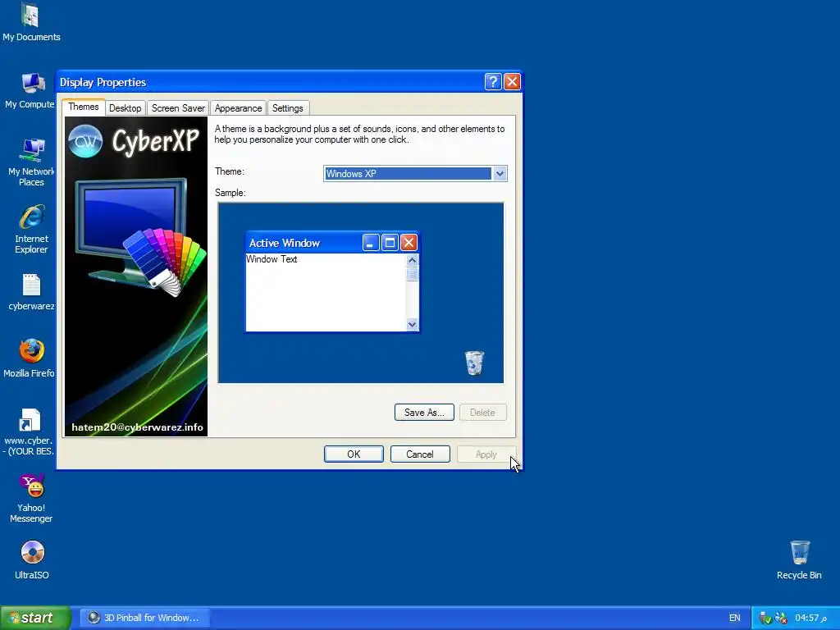Open the Appearance tab
Image resolution: width=840 pixels, height=630 pixels.
click(x=238, y=107)
